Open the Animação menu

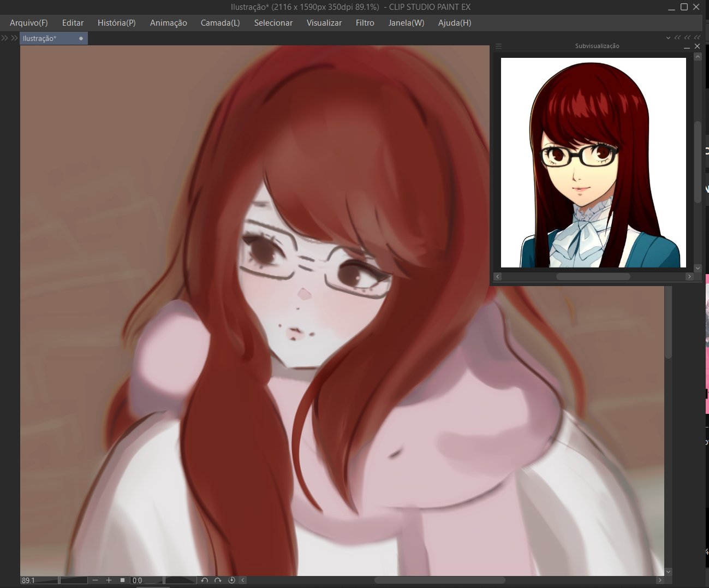pos(168,22)
